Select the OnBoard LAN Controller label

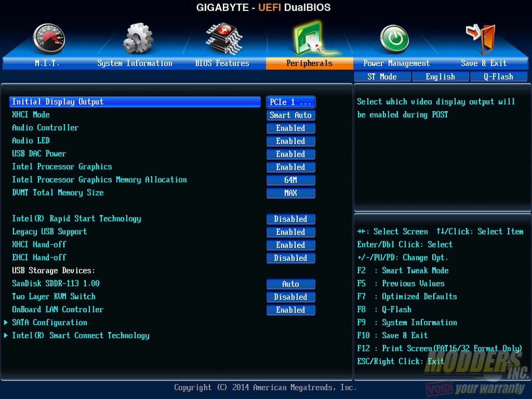click(58, 309)
